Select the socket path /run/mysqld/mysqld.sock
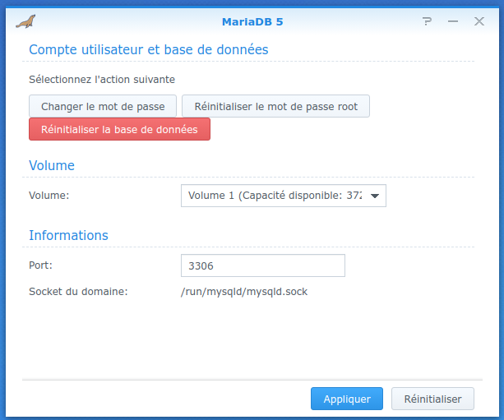504x420 pixels. click(244, 292)
